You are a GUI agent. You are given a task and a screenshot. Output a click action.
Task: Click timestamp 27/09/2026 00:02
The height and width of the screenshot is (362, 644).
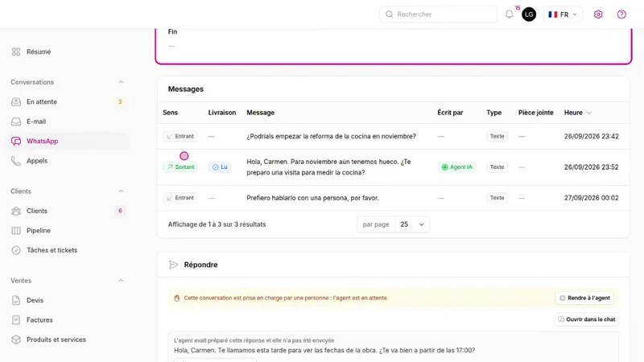click(x=592, y=198)
